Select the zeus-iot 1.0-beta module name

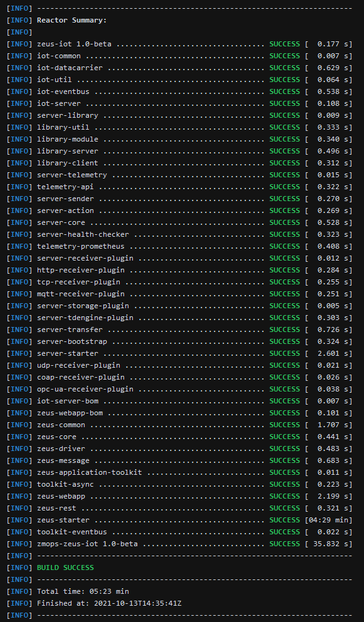(74, 44)
